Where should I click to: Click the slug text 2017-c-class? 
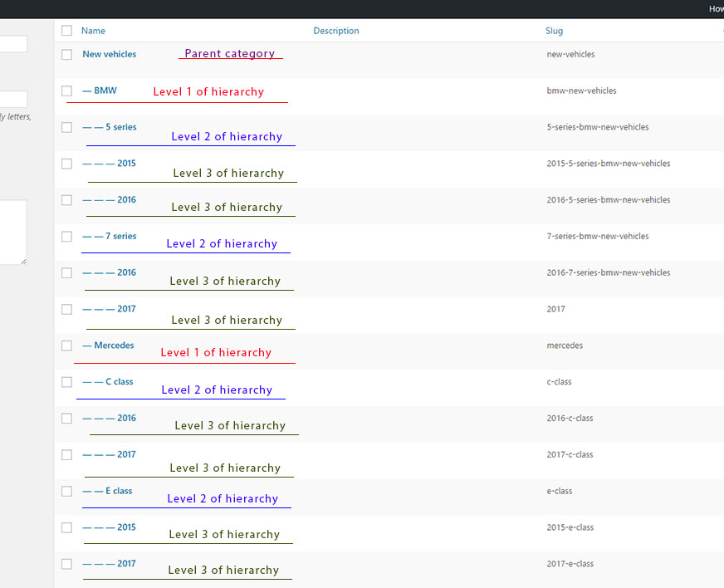[x=570, y=454]
